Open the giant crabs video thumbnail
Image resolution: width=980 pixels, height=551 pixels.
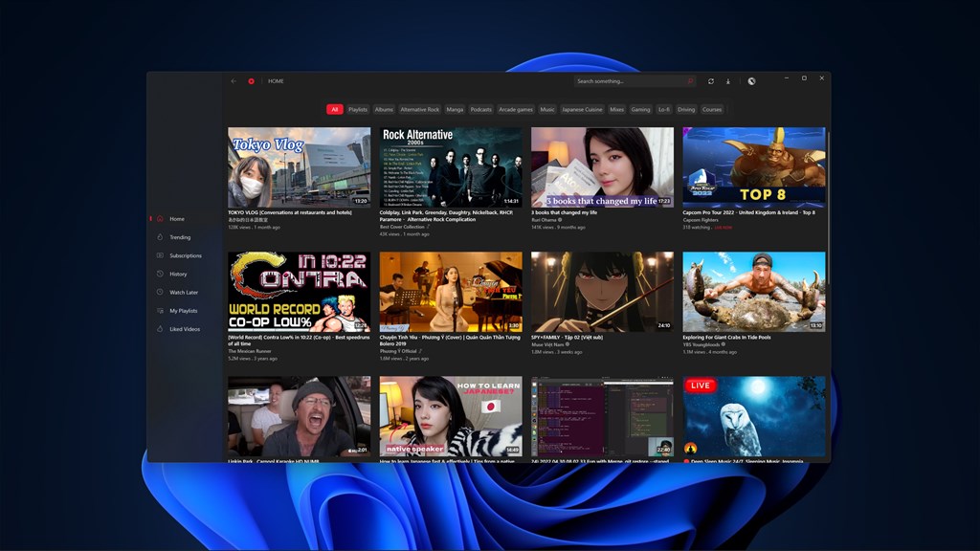click(x=754, y=292)
